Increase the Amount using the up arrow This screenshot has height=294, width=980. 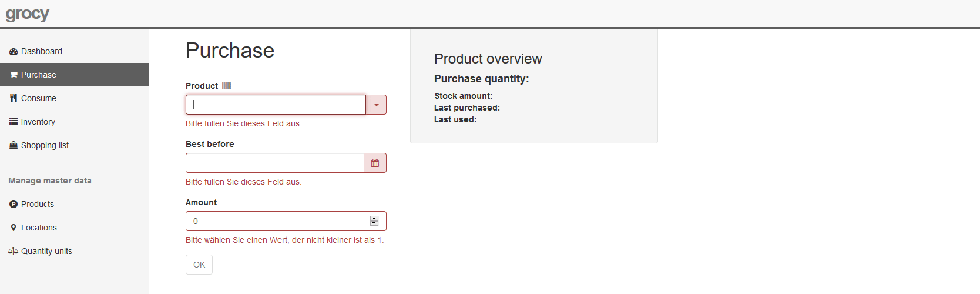pos(374,219)
